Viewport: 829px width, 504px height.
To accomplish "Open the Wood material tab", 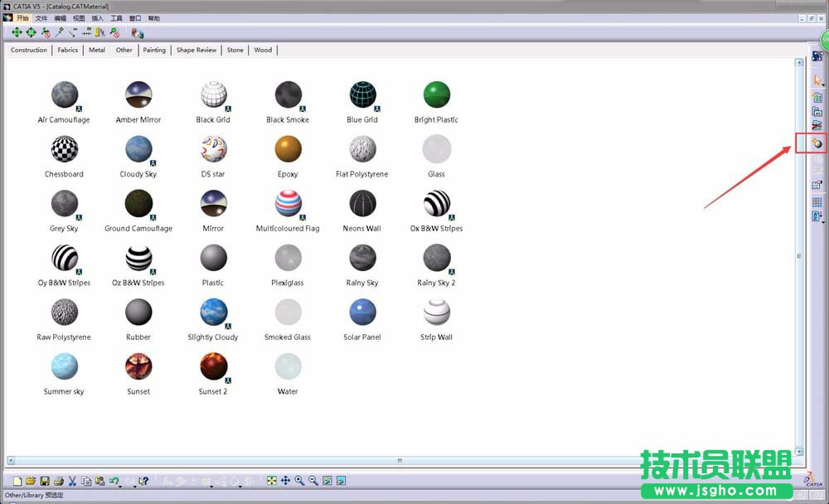I will tap(263, 50).
